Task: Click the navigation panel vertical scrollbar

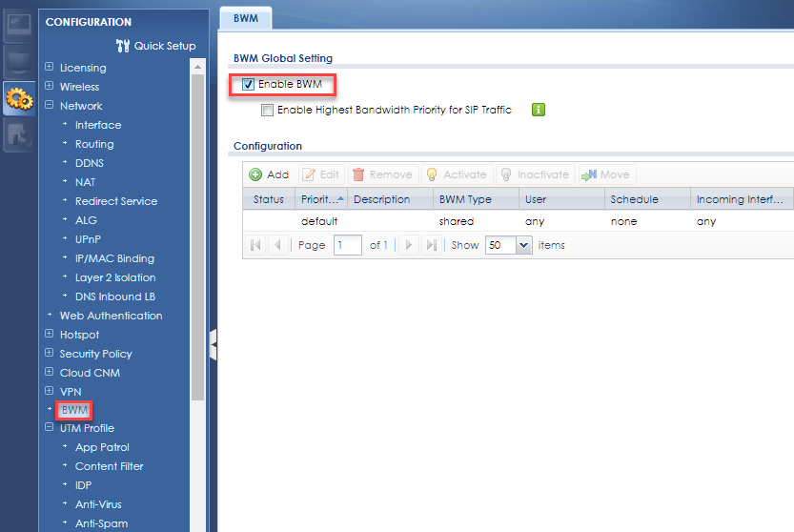Action: tap(198, 229)
